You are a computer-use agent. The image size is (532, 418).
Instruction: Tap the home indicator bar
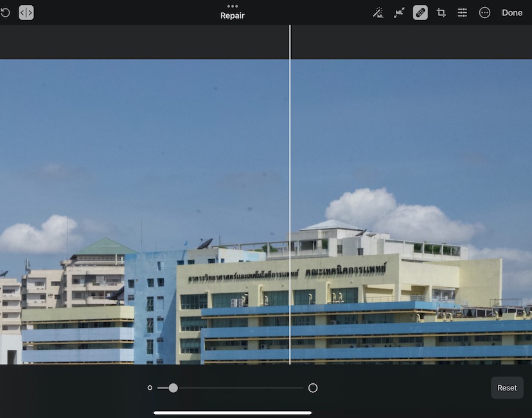tap(233, 413)
